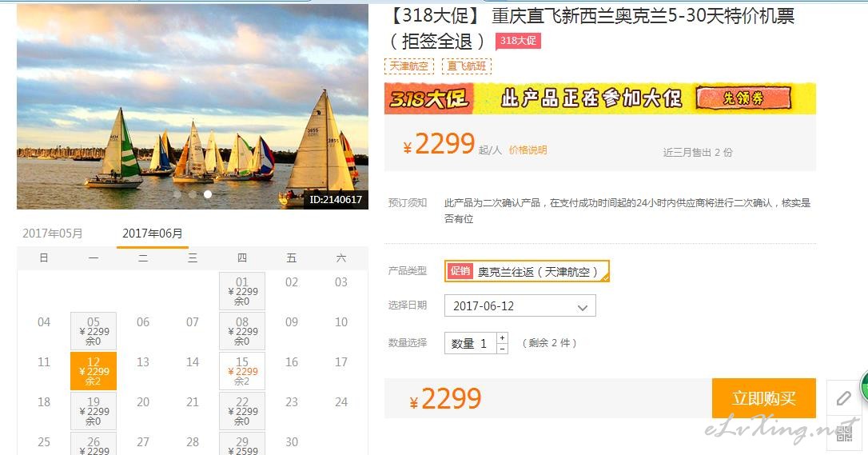
Task: Click the 318大促 red tag badge
Action: coord(518,41)
